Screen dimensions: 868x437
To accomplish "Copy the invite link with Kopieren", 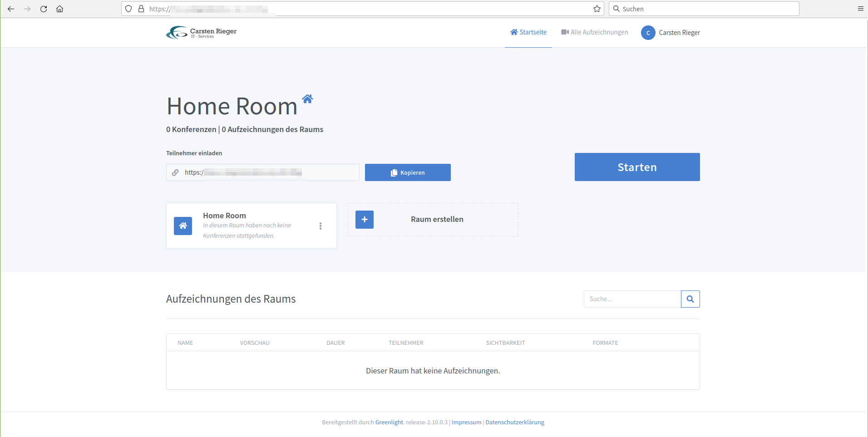I will [408, 172].
